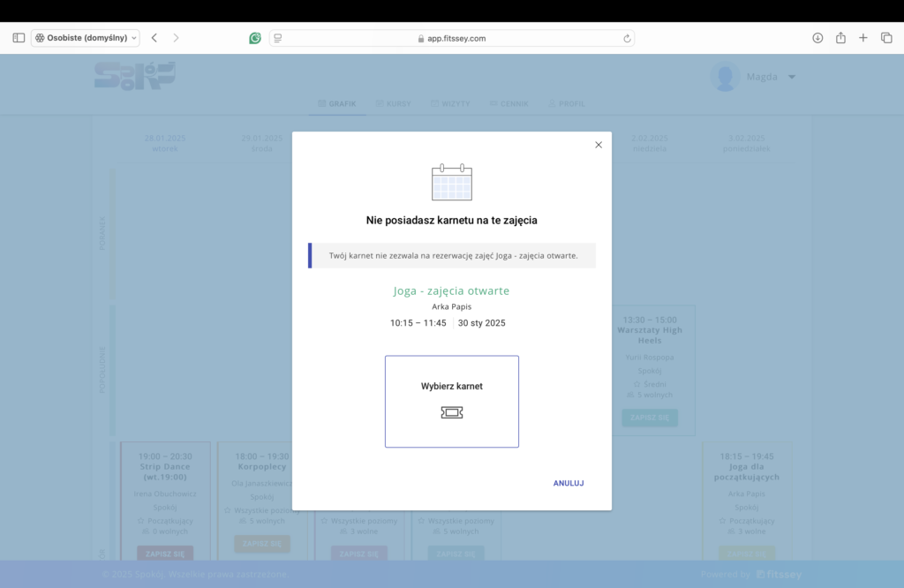Open the PROFIL tab
Viewport: 904px width, 588px height.
point(567,104)
